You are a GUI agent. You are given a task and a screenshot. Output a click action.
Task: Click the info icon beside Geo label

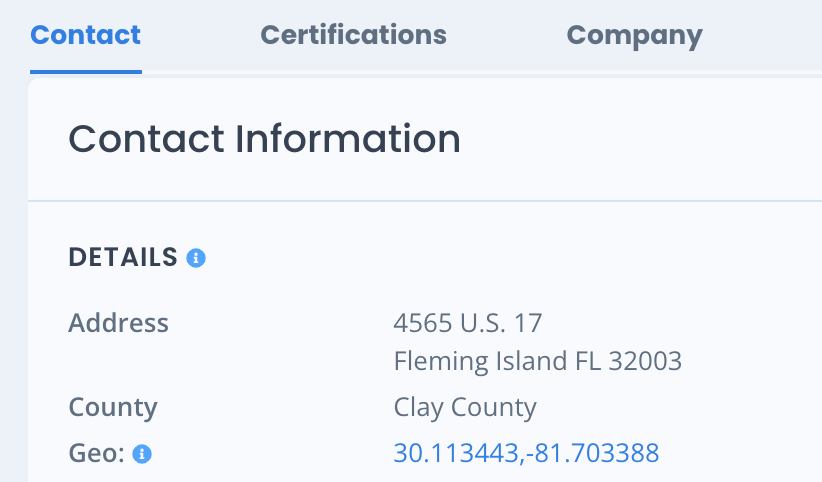pyautogui.click(x=142, y=454)
